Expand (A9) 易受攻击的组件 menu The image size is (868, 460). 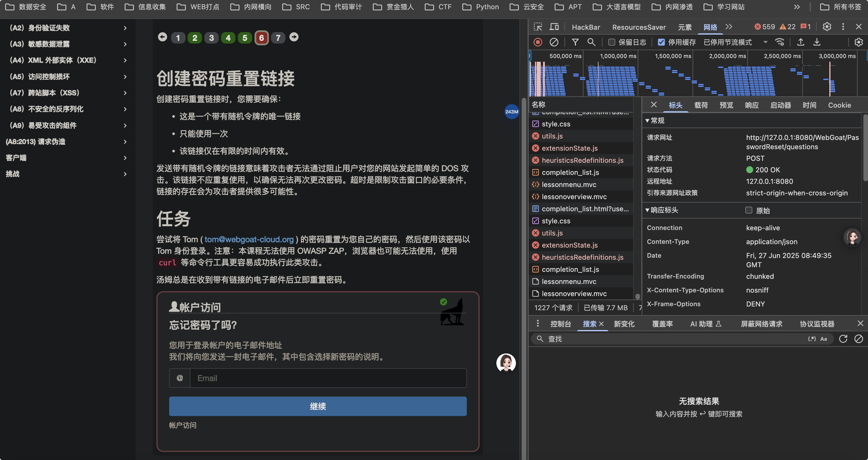coord(68,126)
